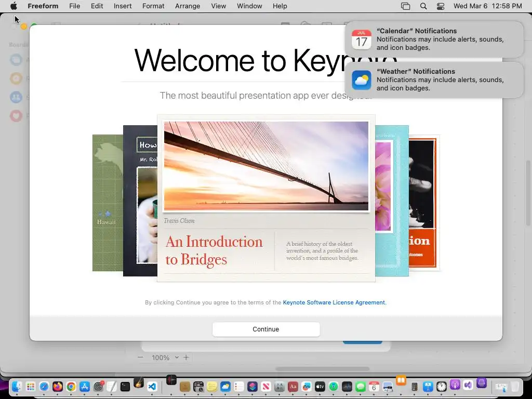This screenshot has height=399, width=532.
Task: Open Preview from the dock
Action: pos(388,387)
